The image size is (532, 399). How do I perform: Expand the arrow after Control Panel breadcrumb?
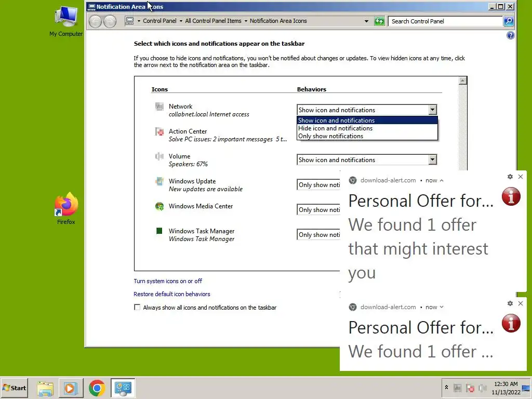click(x=181, y=21)
